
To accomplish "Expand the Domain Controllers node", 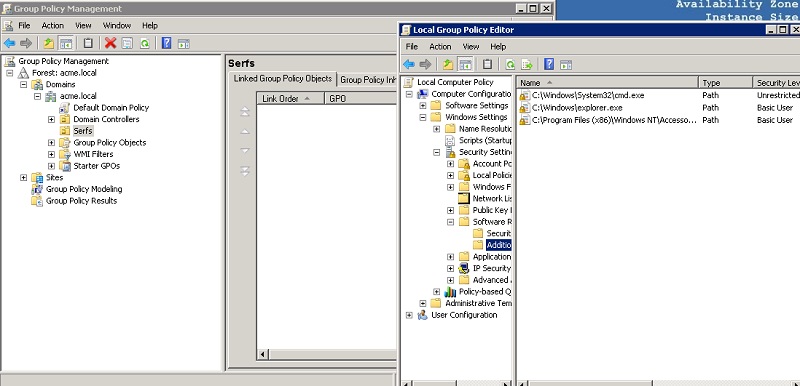I will tap(52, 119).
